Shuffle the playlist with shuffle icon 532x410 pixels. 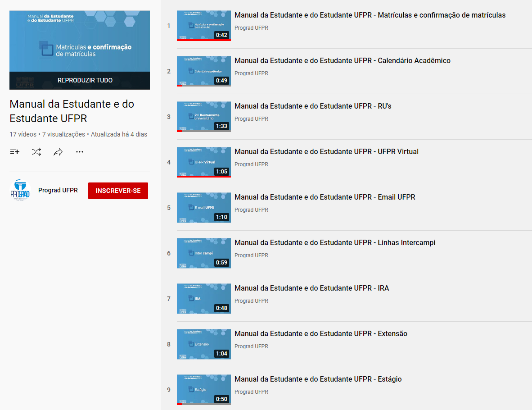pyautogui.click(x=36, y=152)
